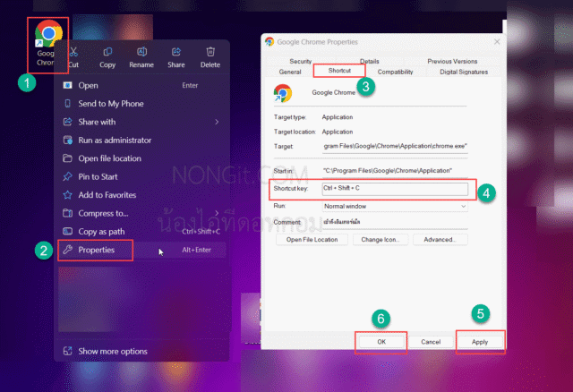Switch to the Previous Versions tab

point(452,61)
